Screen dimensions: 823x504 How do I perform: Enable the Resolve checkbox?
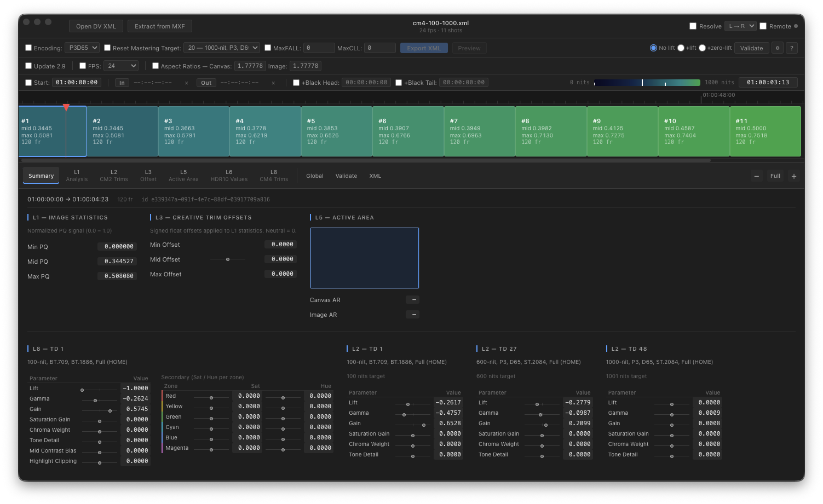tap(692, 26)
